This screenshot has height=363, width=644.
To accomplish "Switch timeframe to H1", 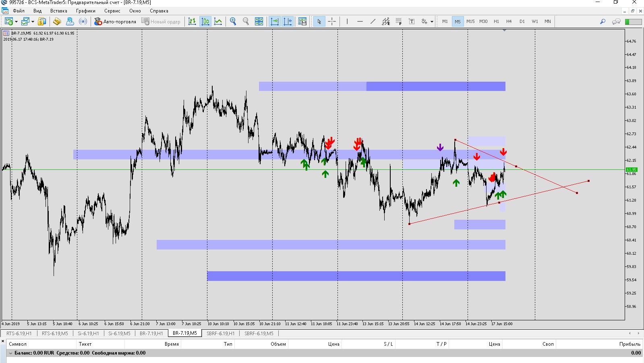I will tap(496, 21).
